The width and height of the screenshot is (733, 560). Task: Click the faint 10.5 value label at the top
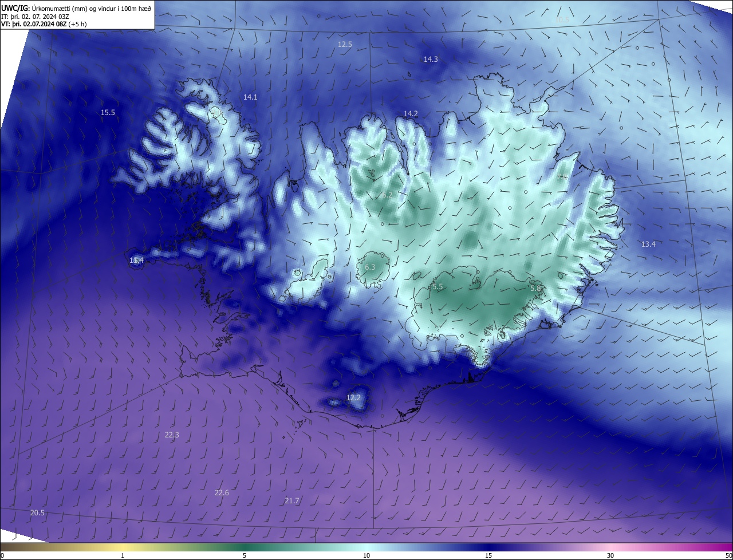click(562, 19)
